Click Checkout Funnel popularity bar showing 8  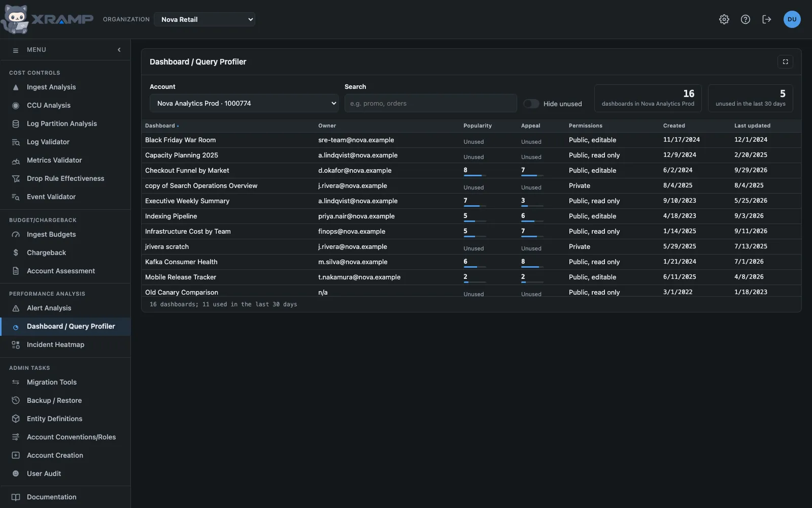coord(475,175)
